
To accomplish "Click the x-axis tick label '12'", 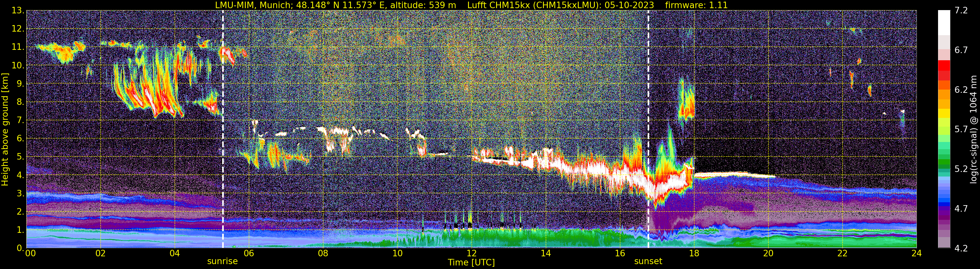I will 471,253.
